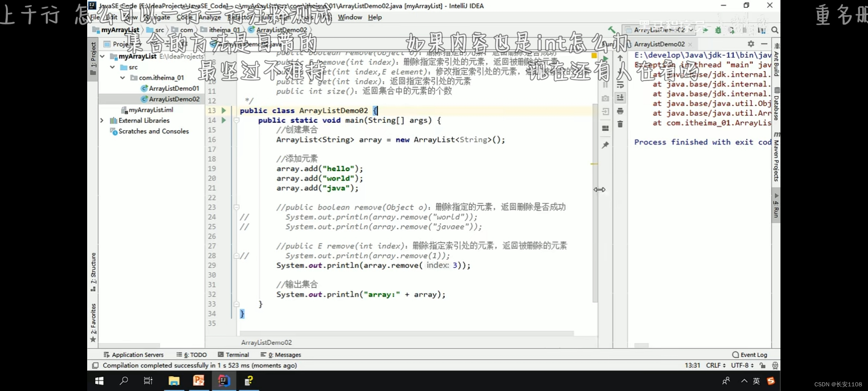Open the Windows Start menu
Screen dimensions: 868x391
coord(99,381)
